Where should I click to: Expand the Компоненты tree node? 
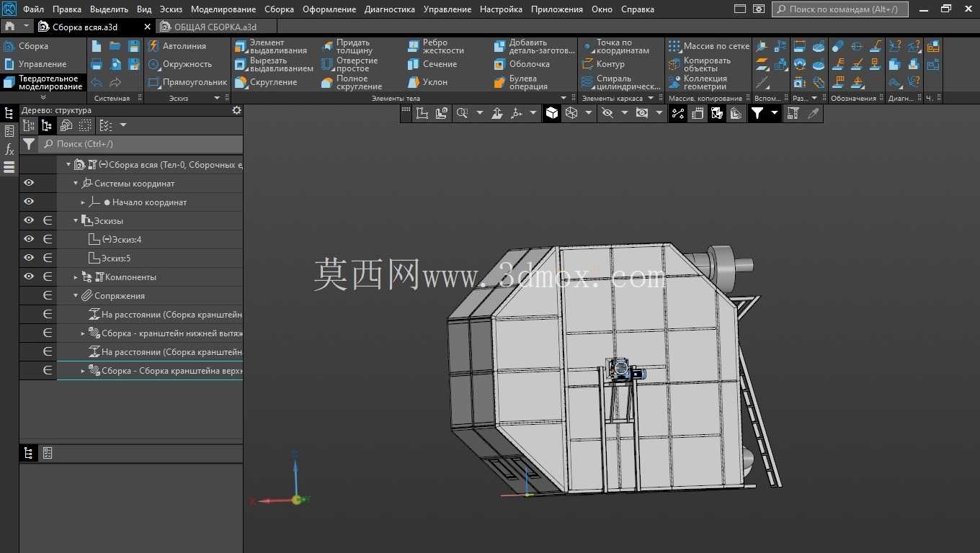pyautogui.click(x=76, y=277)
